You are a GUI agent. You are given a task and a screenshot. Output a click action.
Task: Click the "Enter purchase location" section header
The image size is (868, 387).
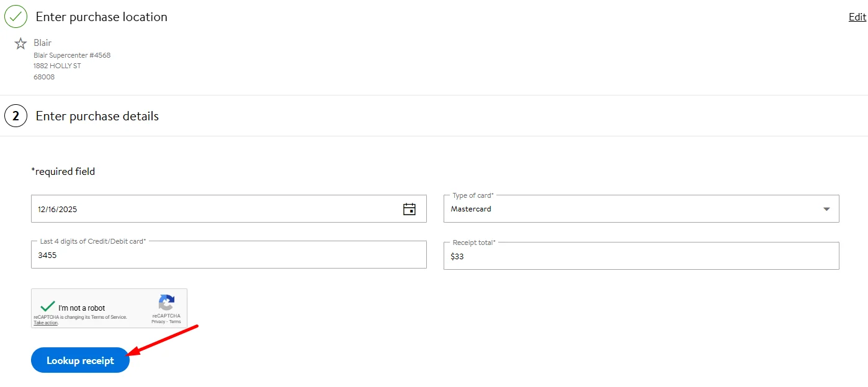point(102,17)
